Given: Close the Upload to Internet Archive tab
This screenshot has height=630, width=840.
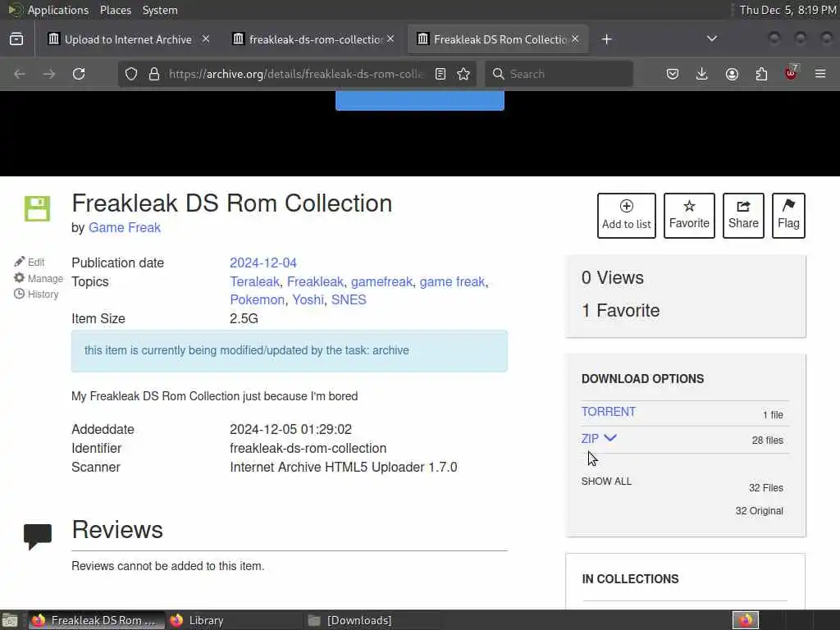Looking at the screenshot, I should (x=206, y=39).
